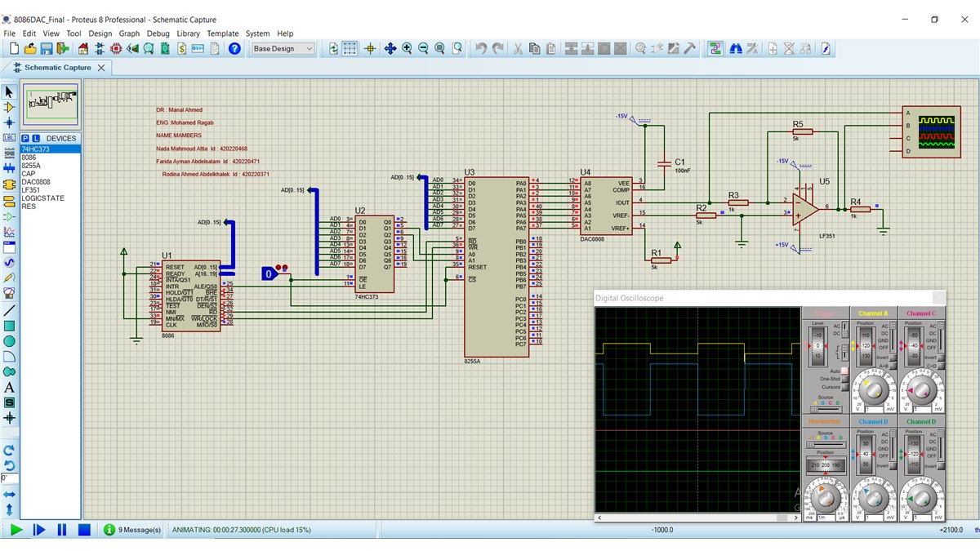Click the blue Help question mark icon
Image resolution: width=980 pixels, height=551 pixels.
234,49
